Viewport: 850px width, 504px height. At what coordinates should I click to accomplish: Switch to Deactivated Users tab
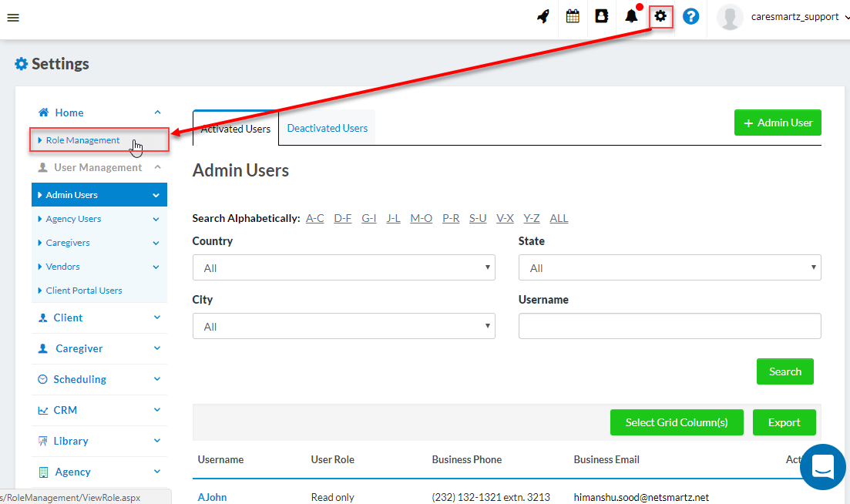tap(327, 128)
